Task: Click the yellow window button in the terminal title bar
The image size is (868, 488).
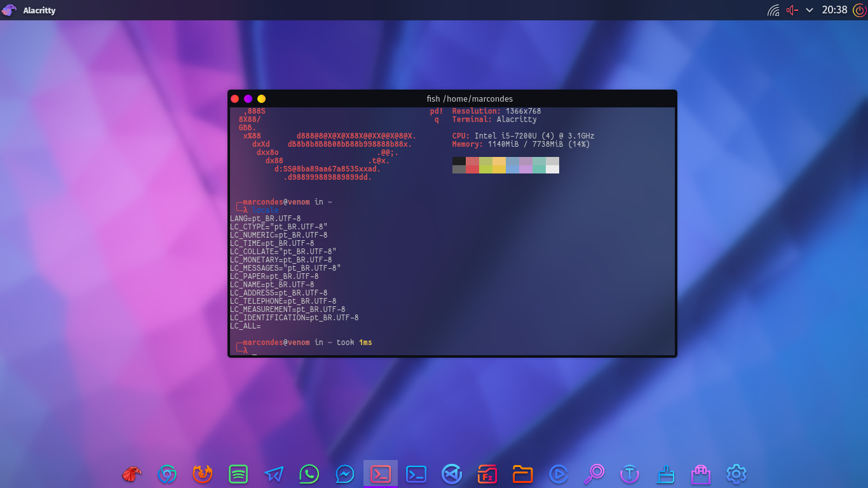Action: click(261, 98)
